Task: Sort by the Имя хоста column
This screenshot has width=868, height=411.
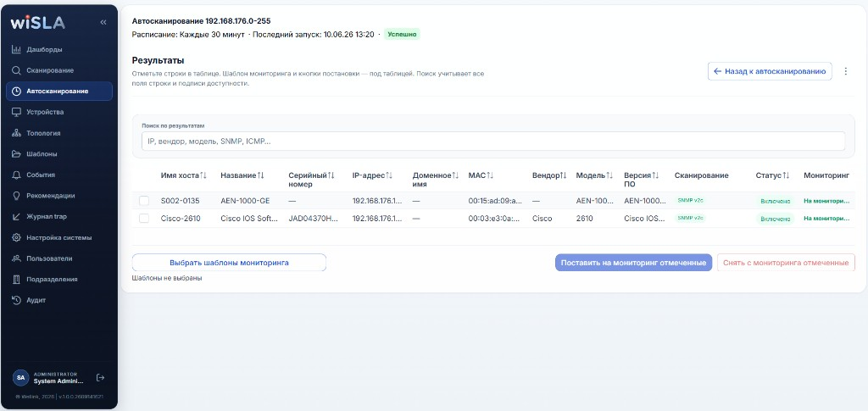Action: pyautogui.click(x=184, y=175)
